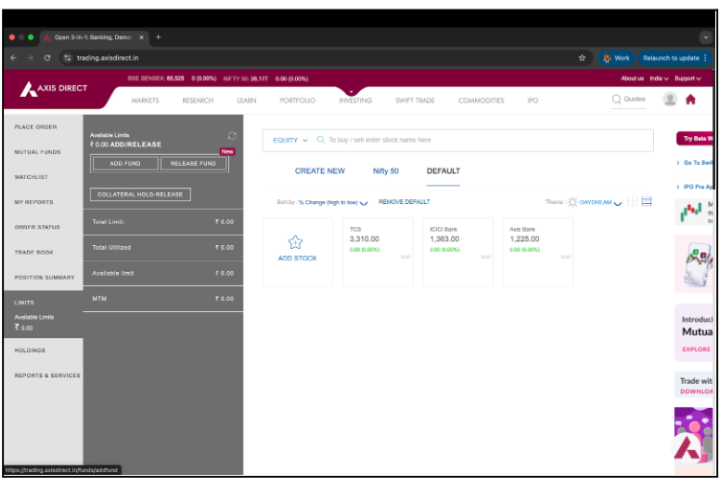Click the Add Stock star icon
This screenshot has height=483, width=727.
297,242
